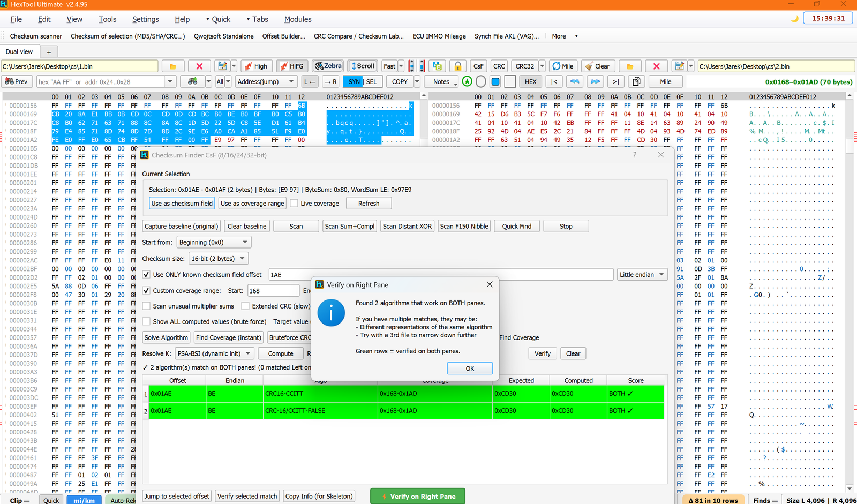
Task: Open a file in the right pane via folder icon
Action: pos(630,66)
